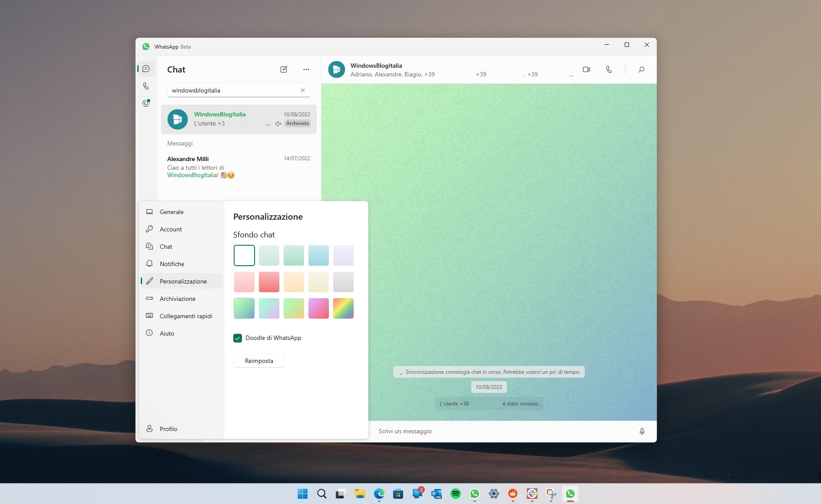Choose the peach background swatch

pyautogui.click(x=294, y=282)
